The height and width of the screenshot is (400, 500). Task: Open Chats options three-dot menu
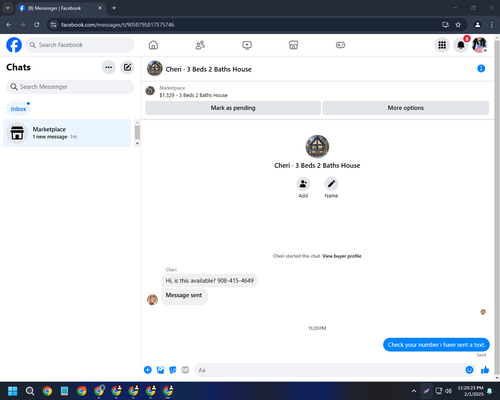pyautogui.click(x=109, y=67)
